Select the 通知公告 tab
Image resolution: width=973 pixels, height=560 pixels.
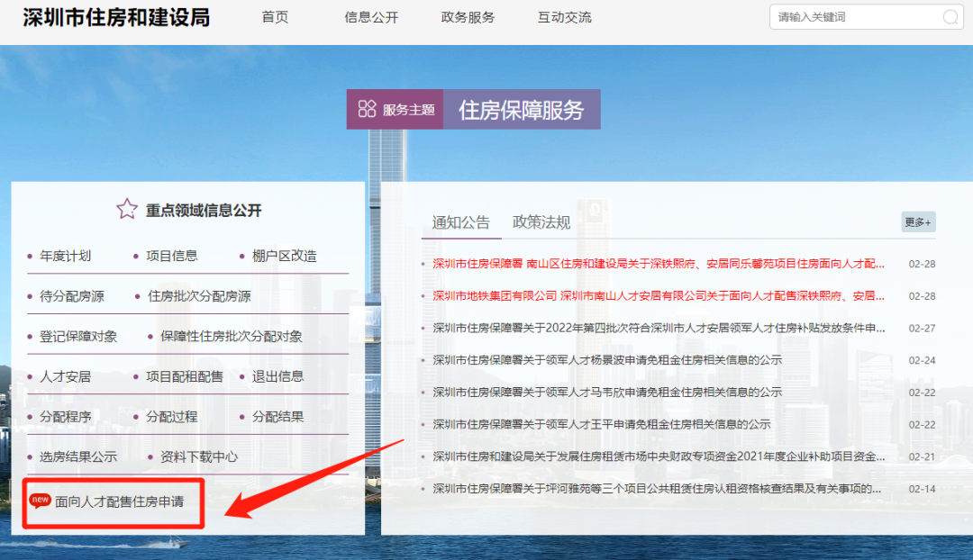[460, 222]
